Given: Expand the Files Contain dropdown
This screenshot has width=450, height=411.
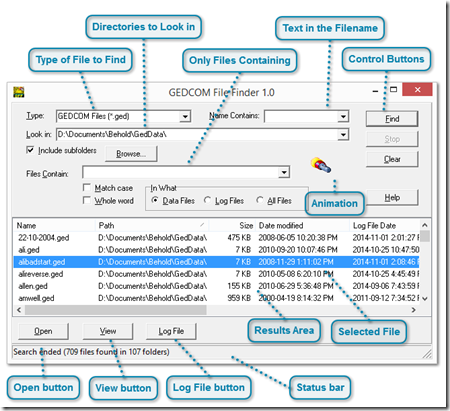Looking at the screenshot, I should 284,172.
